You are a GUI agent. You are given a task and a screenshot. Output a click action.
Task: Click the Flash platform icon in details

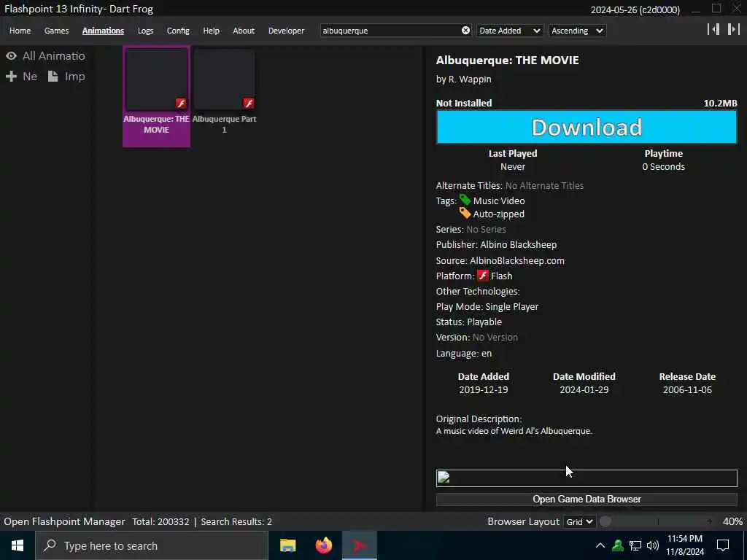(483, 276)
